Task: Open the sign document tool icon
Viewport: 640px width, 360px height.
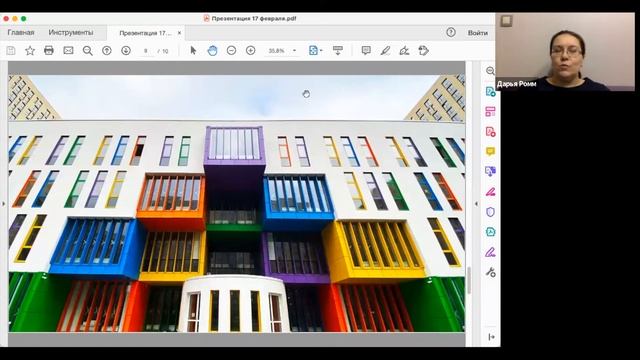Action: pyautogui.click(x=404, y=51)
